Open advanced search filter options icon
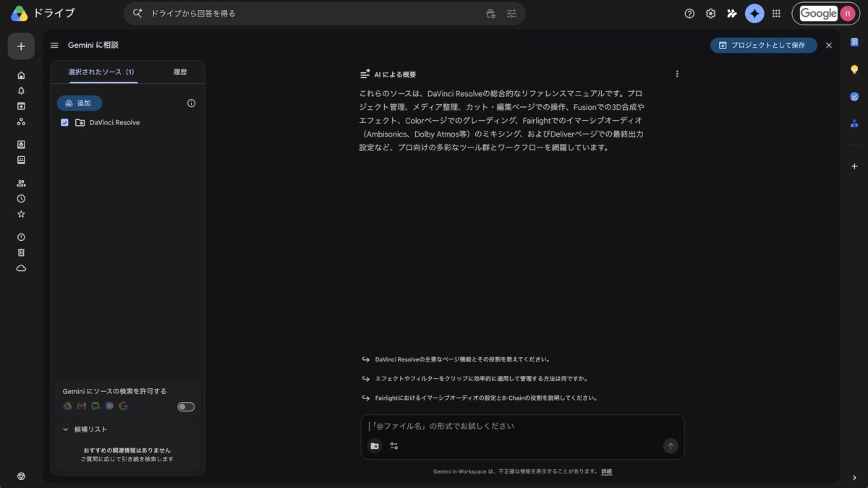The height and width of the screenshot is (488, 868). tap(512, 13)
